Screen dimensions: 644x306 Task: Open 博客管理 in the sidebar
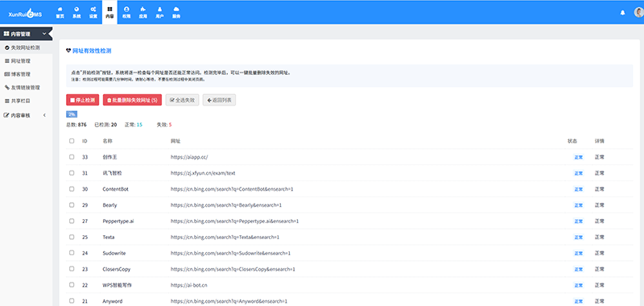point(27,74)
